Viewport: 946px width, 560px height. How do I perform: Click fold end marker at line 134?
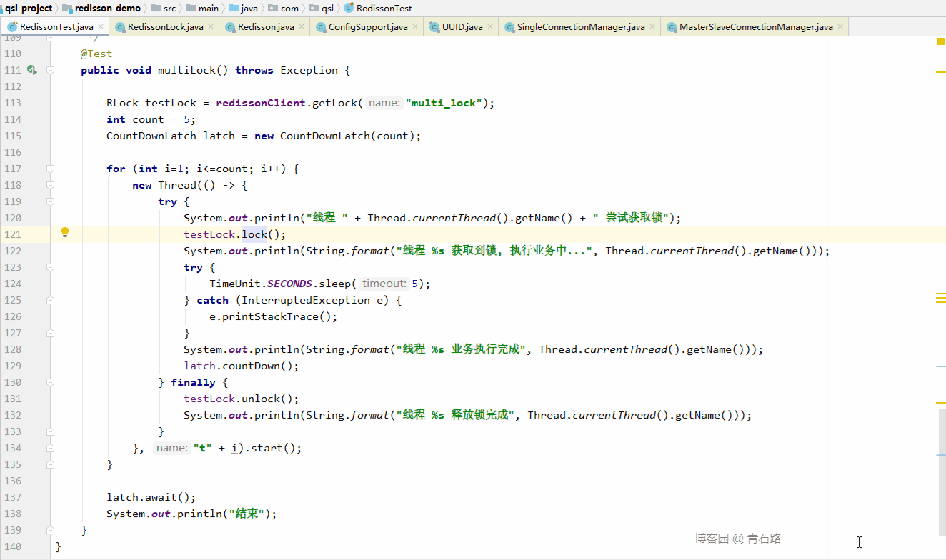coord(50,448)
